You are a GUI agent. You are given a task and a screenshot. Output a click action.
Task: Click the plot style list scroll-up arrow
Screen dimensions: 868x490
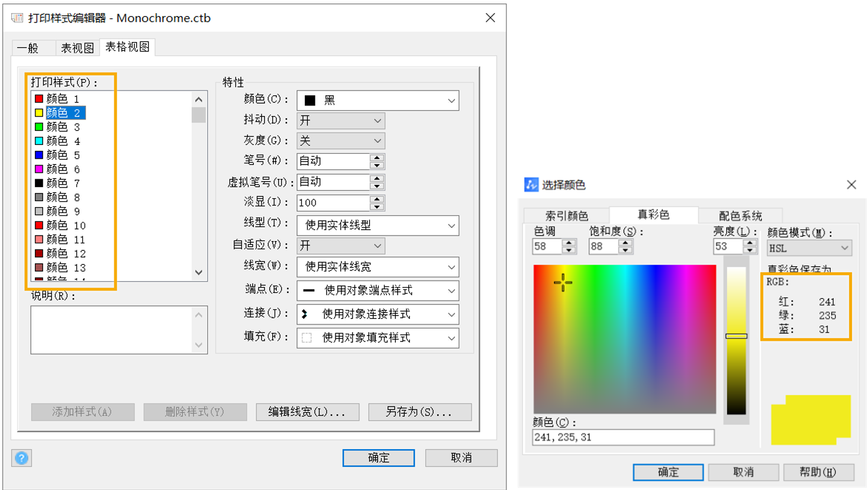[x=199, y=99]
